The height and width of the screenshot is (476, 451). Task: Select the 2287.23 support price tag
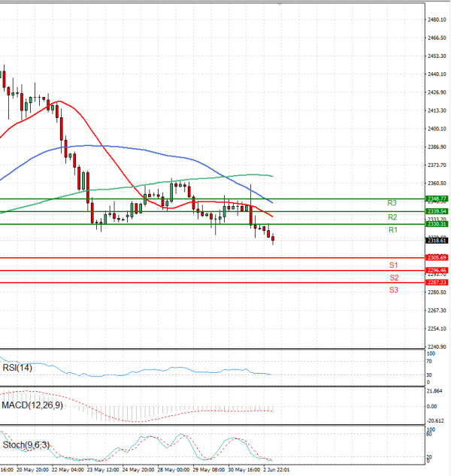(x=437, y=282)
